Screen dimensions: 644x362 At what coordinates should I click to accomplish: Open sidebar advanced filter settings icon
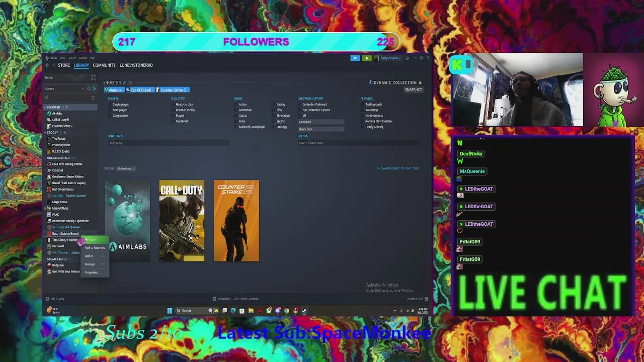tap(93, 98)
